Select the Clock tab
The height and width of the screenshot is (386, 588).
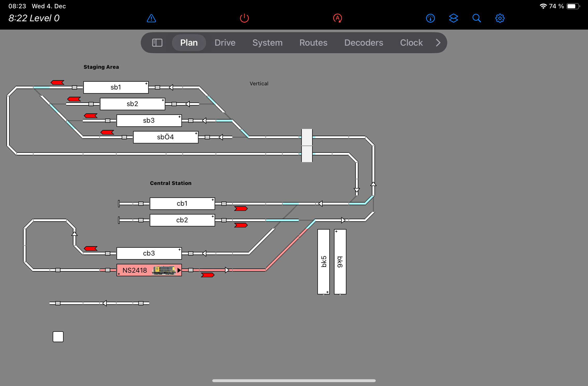[411, 43]
